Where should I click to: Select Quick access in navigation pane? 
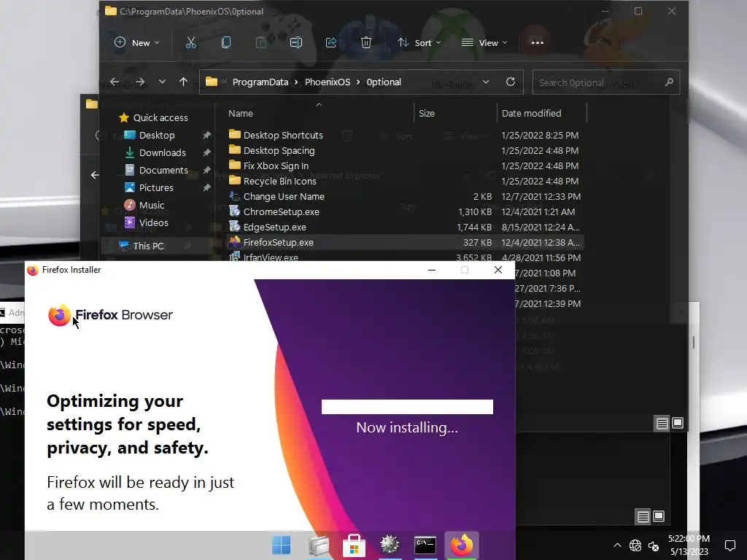(x=160, y=117)
